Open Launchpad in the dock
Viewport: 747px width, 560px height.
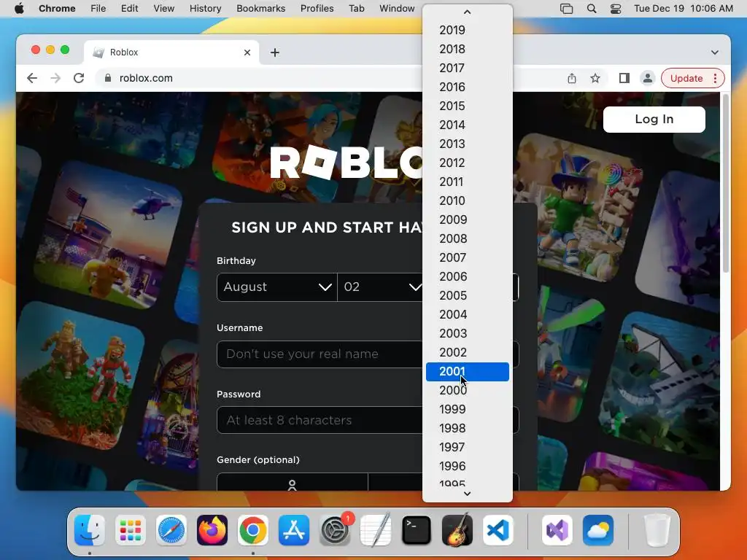point(131,530)
